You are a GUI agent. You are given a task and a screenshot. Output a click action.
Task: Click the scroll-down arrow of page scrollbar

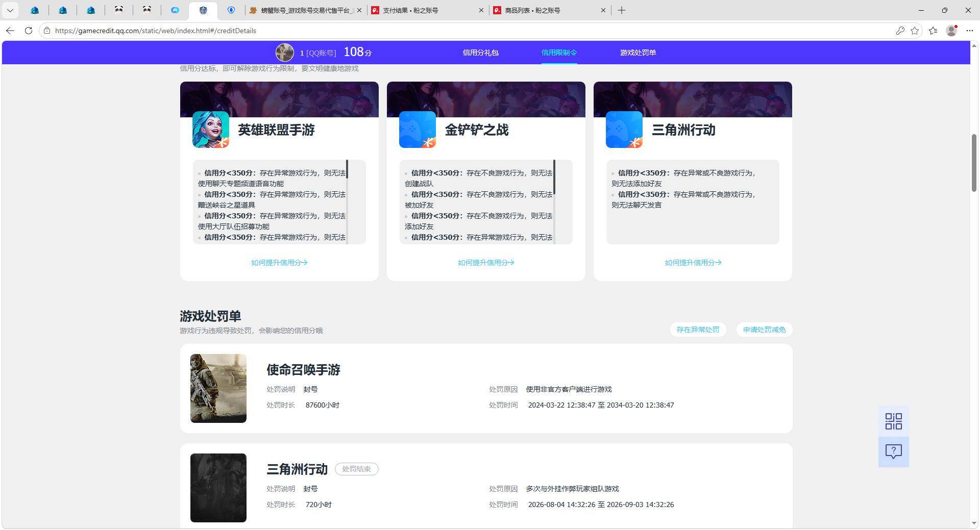coord(974,523)
